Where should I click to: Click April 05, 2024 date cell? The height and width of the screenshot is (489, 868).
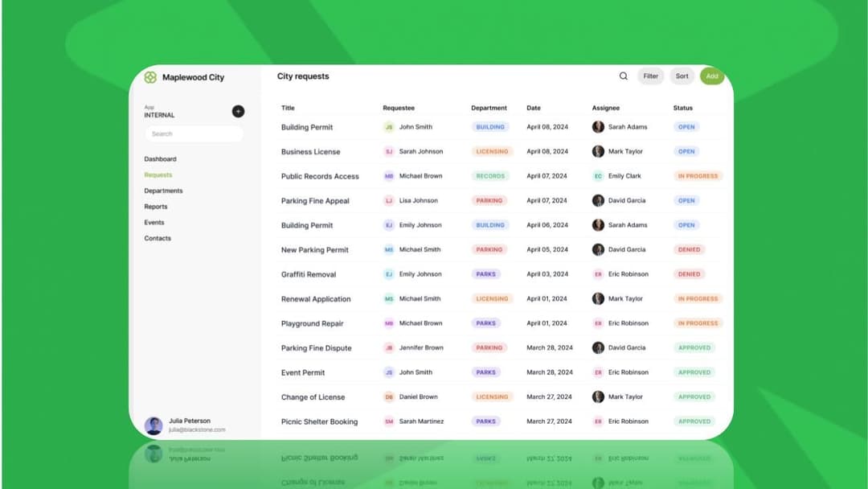pyautogui.click(x=547, y=250)
